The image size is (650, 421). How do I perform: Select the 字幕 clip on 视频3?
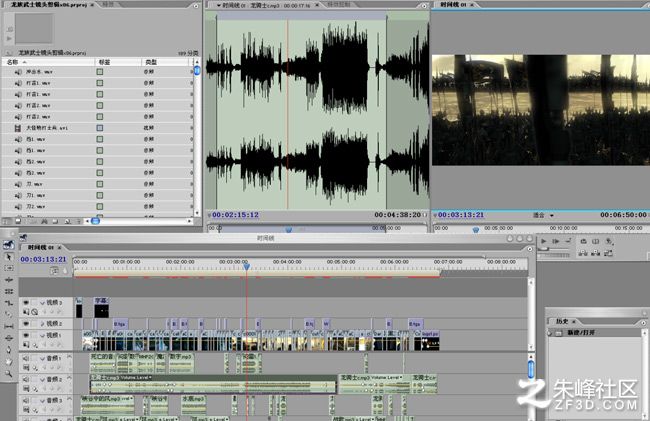[101, 308]
